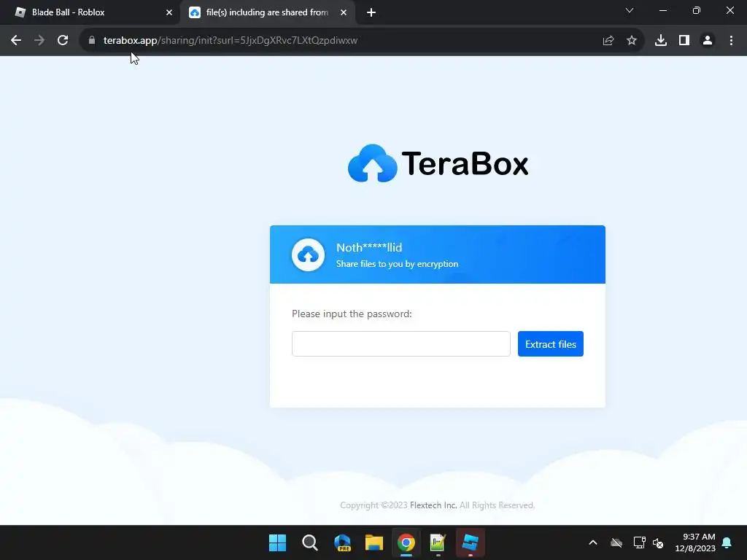Click the TeraBox logo

[438, 163]
